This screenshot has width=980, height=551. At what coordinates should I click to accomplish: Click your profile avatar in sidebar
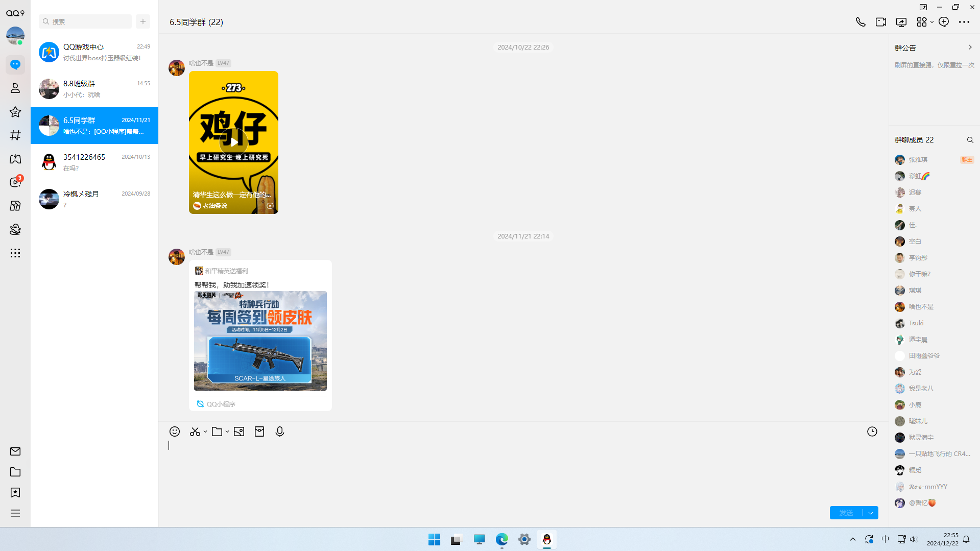pyautogui.click(x=15, y=35)
